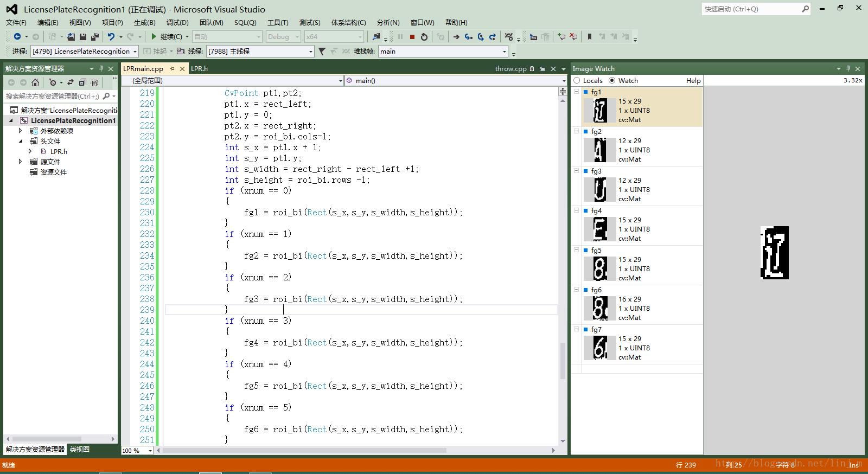Click Show All Files in Solution Explorer
The width and height of the screenshot is (868, 474).
tap(94, 82)
